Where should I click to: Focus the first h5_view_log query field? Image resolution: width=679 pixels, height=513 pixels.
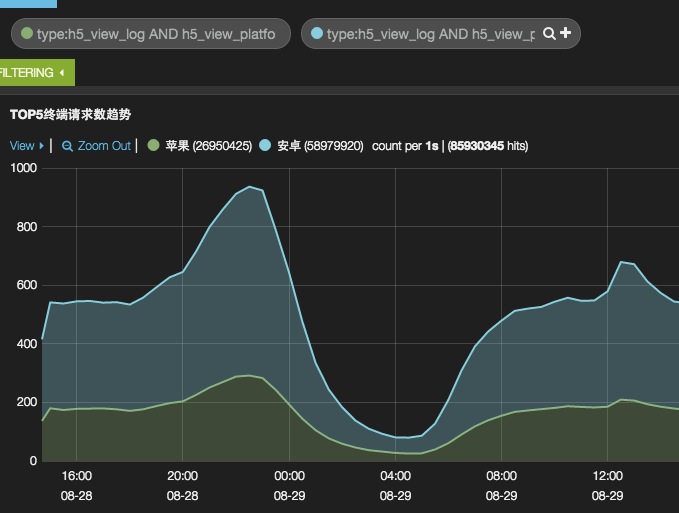(x=158, y=34)
